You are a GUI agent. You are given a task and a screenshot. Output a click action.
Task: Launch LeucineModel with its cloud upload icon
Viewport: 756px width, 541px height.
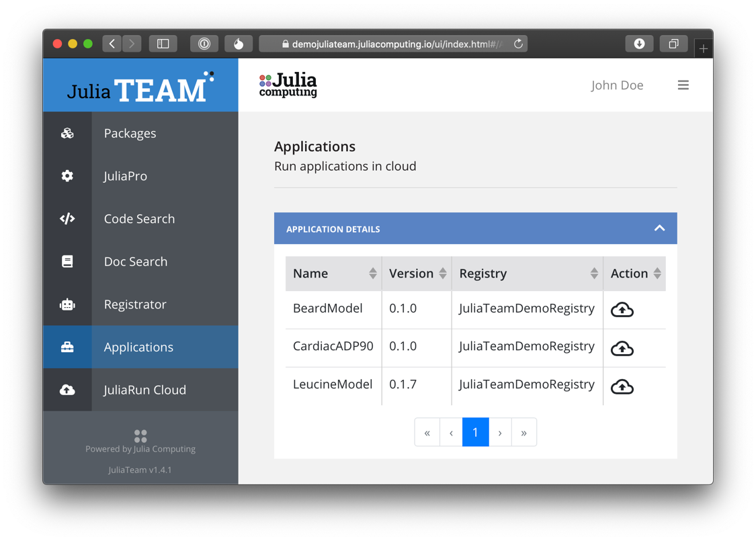pos(622,386)
